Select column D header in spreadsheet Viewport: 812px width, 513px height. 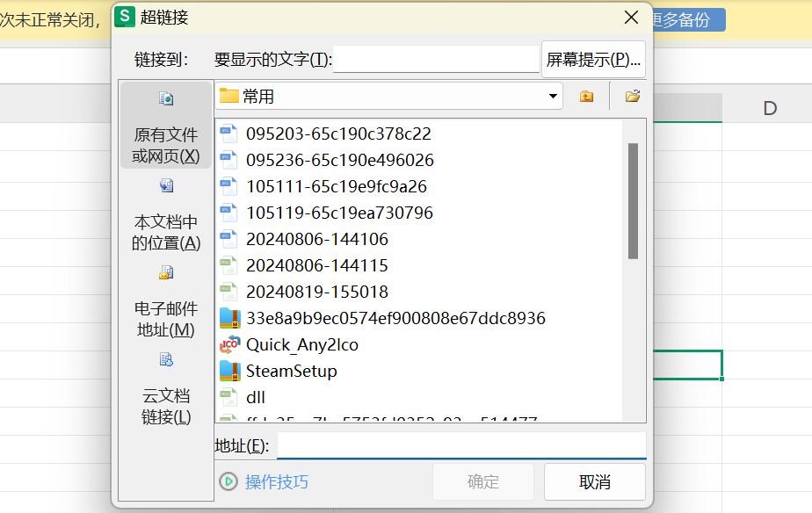(x=770, y=108)
